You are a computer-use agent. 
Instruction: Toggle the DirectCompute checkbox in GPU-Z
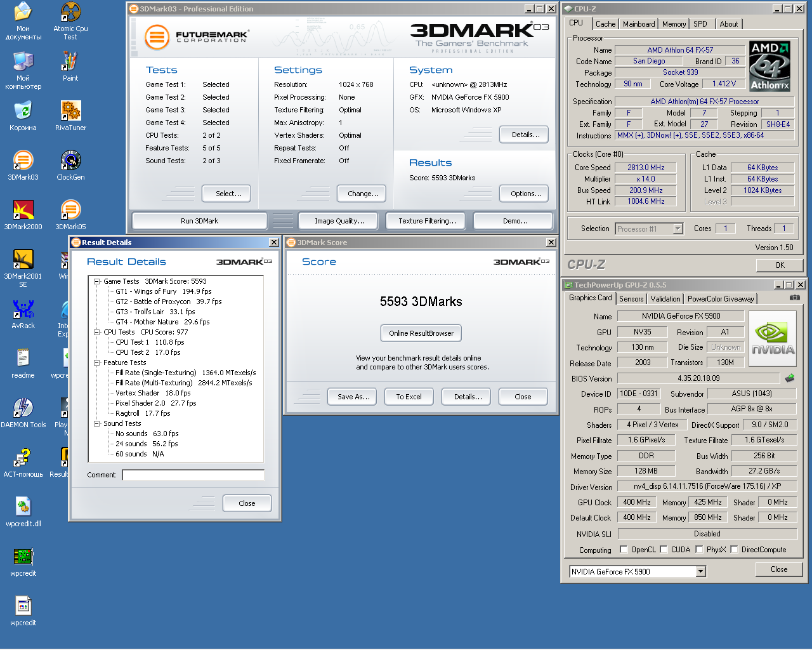(x=734, y=550)
